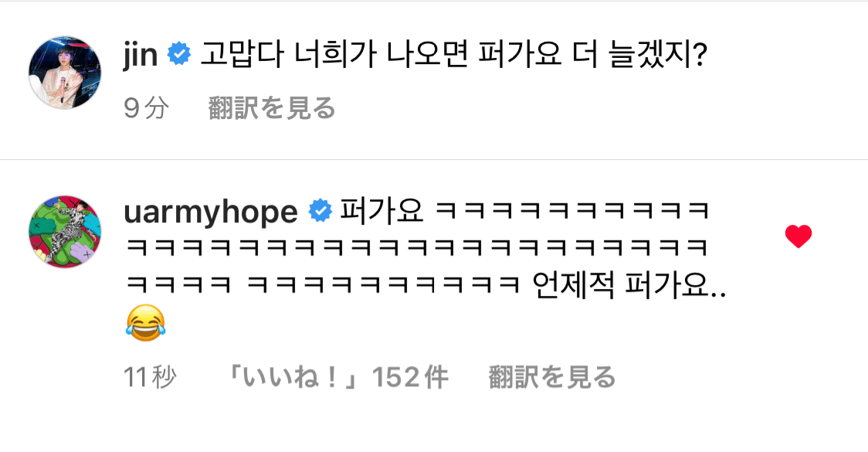View the 152件 likes list
The width and height of the screenshot is (868, 452).
click(x=337, y=377)
